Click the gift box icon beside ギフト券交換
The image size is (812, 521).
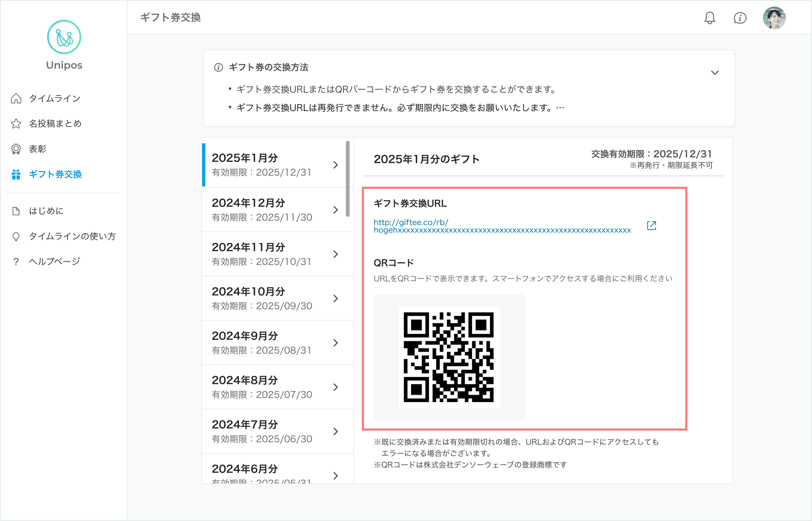(16, 174)
